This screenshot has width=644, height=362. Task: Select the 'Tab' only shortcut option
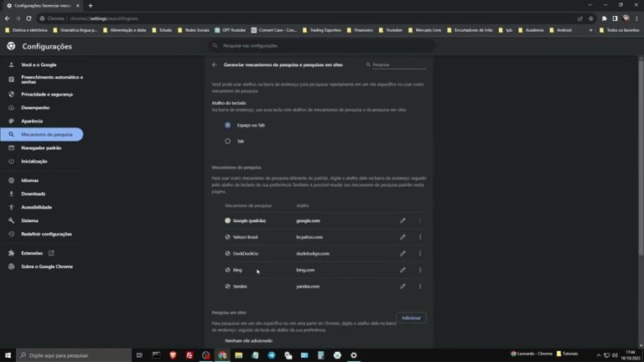point(227,141)
